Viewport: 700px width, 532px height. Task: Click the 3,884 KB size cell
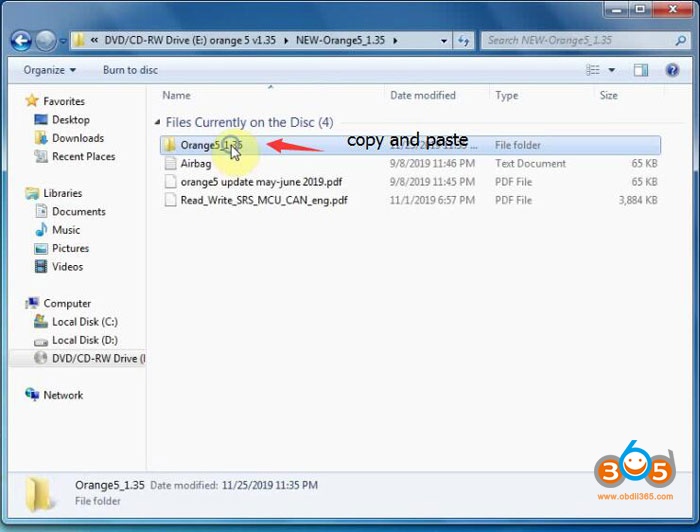point(638,200)
